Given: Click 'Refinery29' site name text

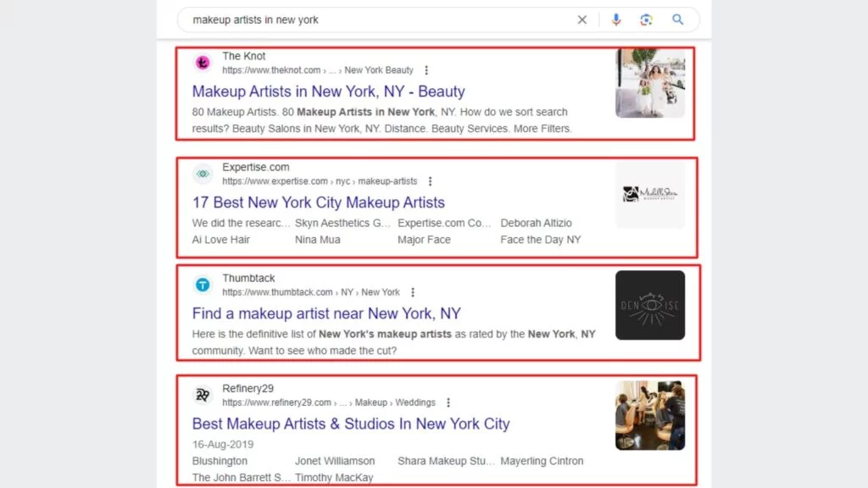Looking at the screenshot, I should tap(248, 388).
